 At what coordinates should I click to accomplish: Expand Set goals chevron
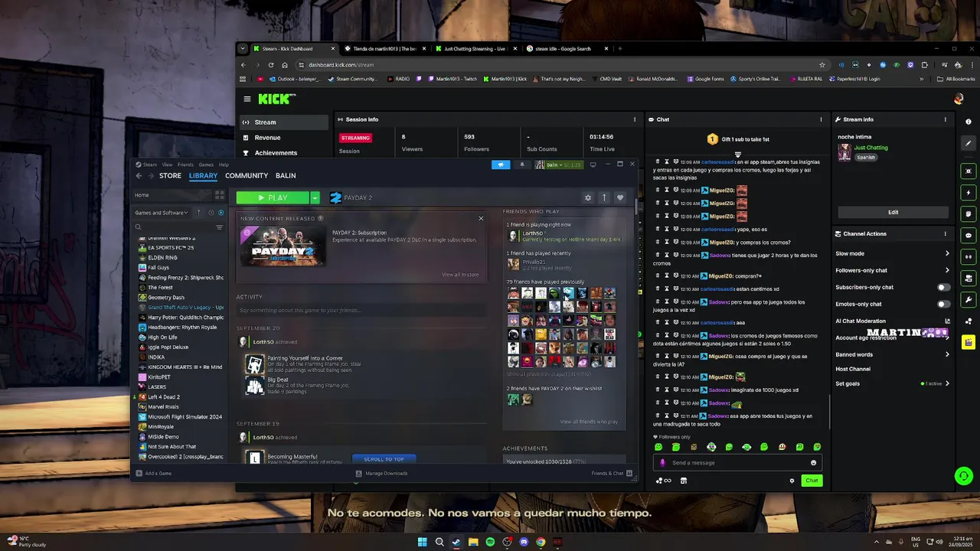pos(947,383)
